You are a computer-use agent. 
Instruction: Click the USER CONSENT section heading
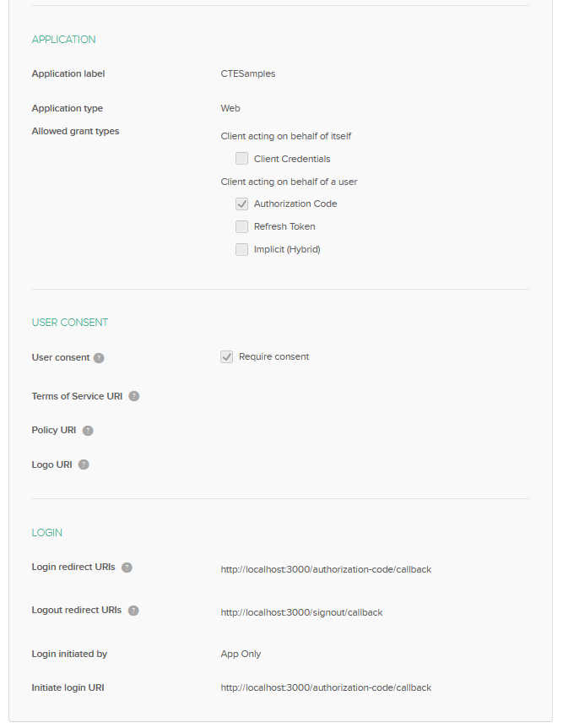point(69,323)
